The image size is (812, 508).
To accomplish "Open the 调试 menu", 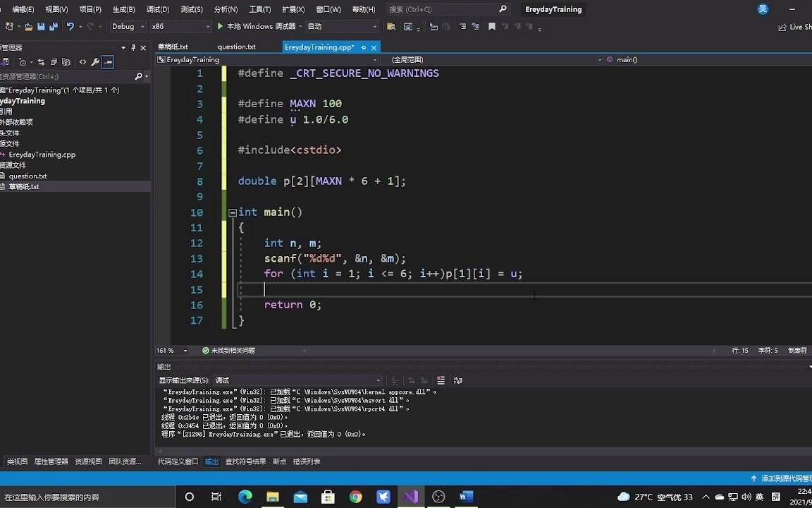I will [x=156, y=8].
